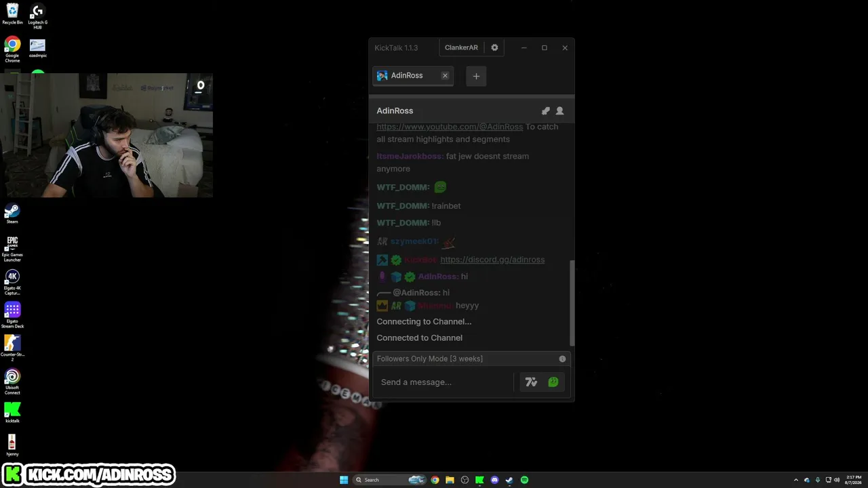
Task: Click the "Connected to Channel" status line
Action: pos(419,338)
